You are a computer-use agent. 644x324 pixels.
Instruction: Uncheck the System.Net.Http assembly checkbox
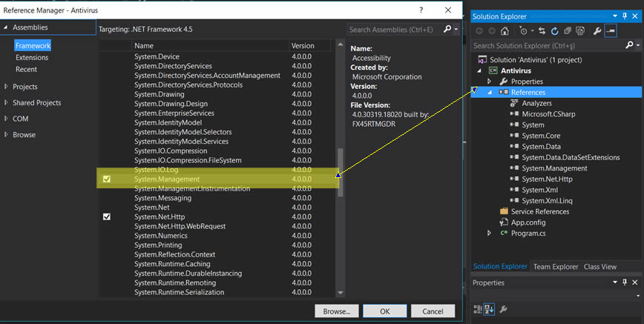(x=107, y=216)
